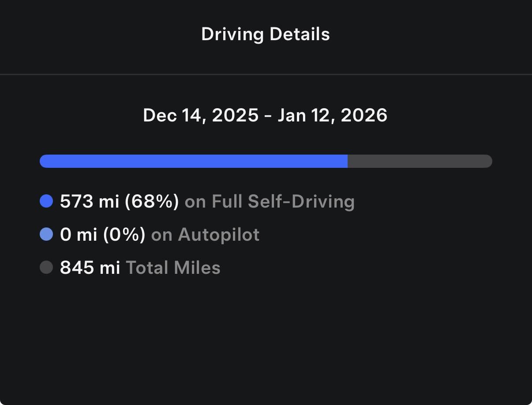Click the (68%) percentage text

click(x=152, y=201)
